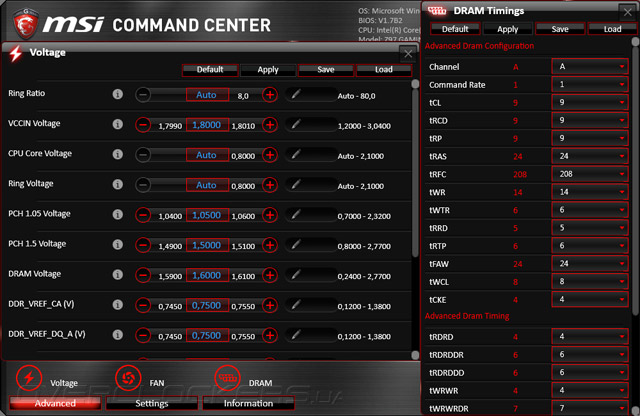Apply DRAM Timings changes
640x416 pixels.
pyautogui.click(x=507, y=29)
